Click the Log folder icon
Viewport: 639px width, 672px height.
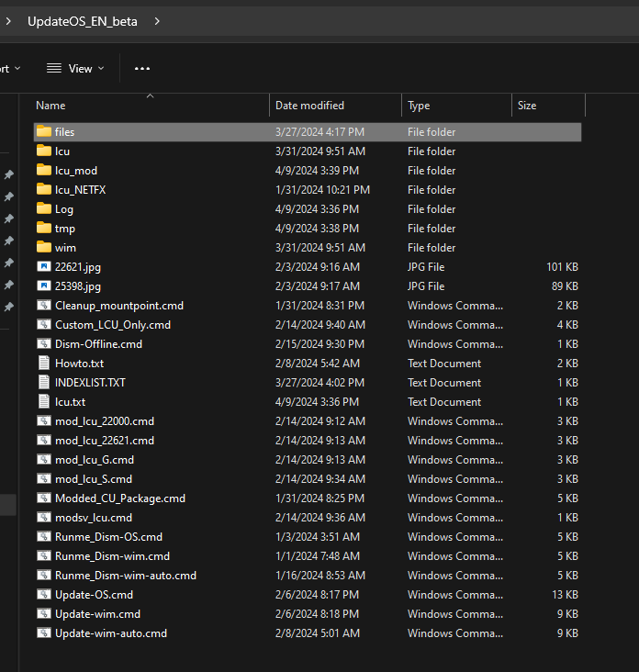coord(44,208)
